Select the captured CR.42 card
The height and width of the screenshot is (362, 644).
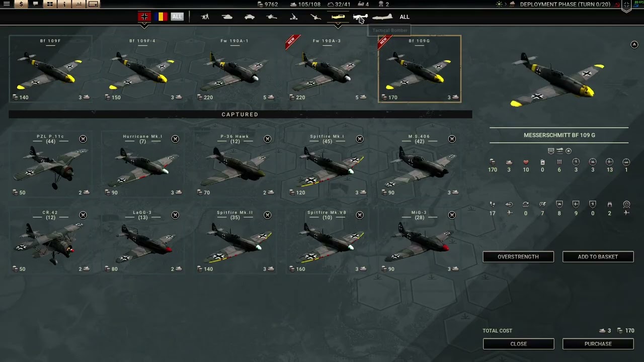pyautogui.click(x=50, y=241)
